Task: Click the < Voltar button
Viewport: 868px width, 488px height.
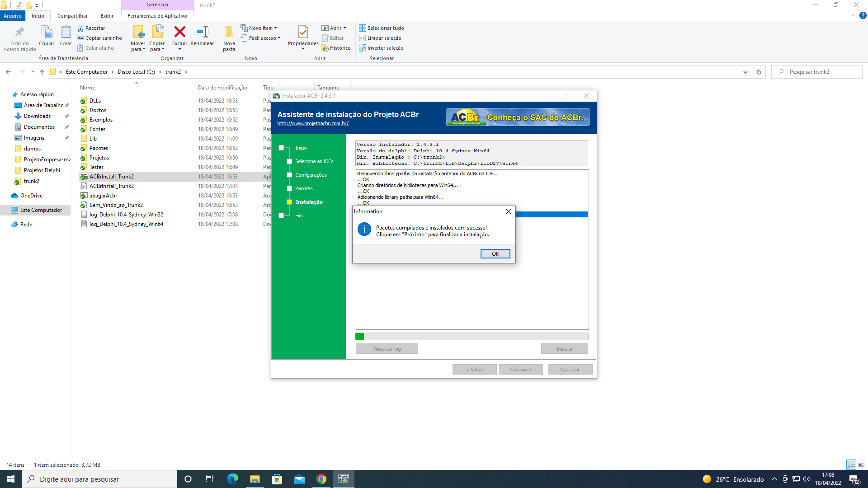Action: click(x=475, y=370)
